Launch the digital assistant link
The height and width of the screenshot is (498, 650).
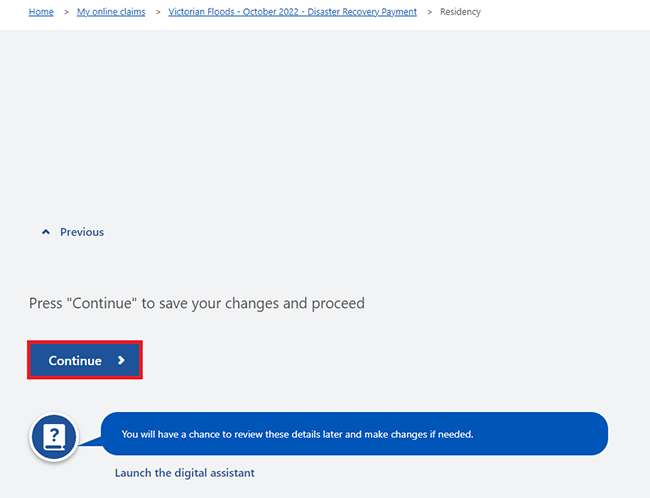[184, 473]
